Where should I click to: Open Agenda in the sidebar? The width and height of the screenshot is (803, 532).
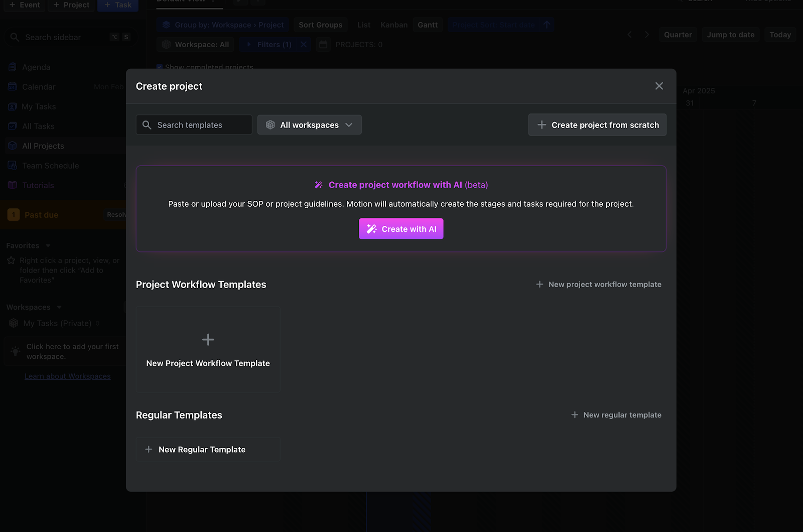(x=36, y=67)
